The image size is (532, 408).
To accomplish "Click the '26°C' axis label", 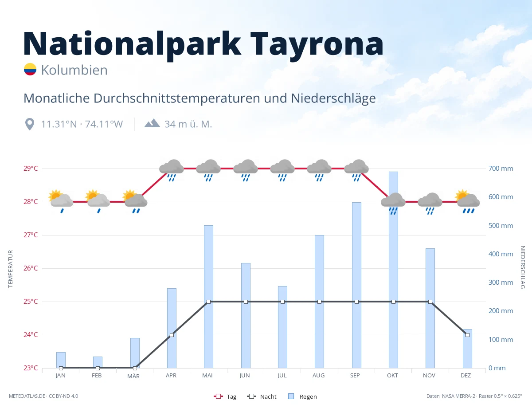I will point(30,268).
